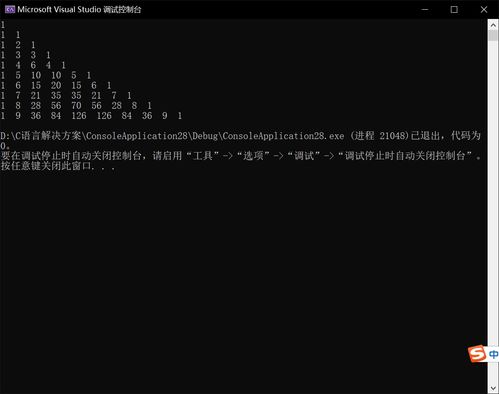Viewport: 499px width, 394px height.
Task: Click the number 6 in row 1 4 6 4 1
Action: (33, 65)
